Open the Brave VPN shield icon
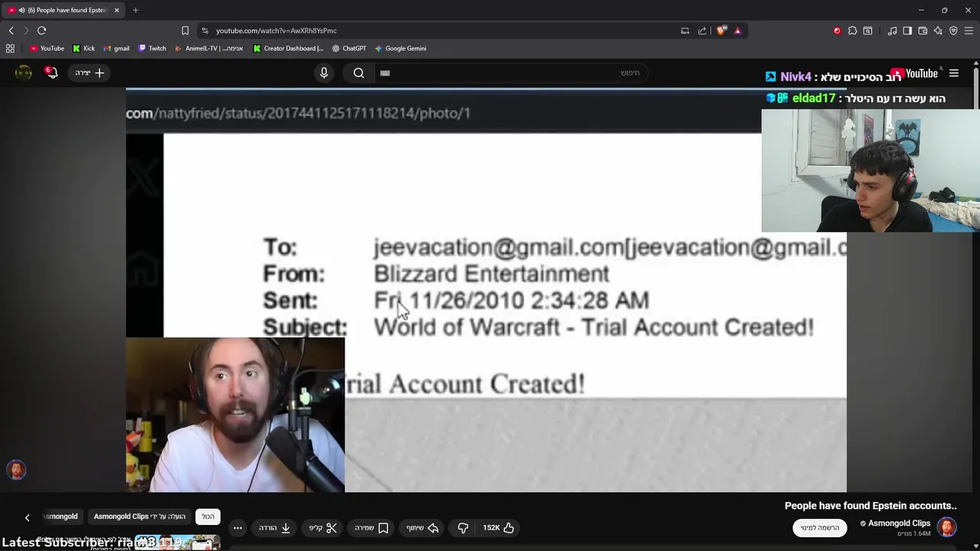980x551 pixels. click(953, 31)
